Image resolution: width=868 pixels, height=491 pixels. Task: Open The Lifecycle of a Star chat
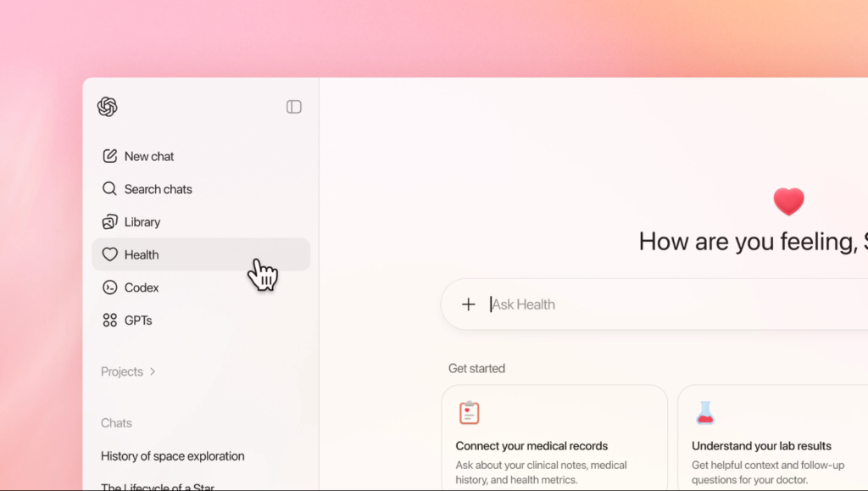(x=158, y=486)
